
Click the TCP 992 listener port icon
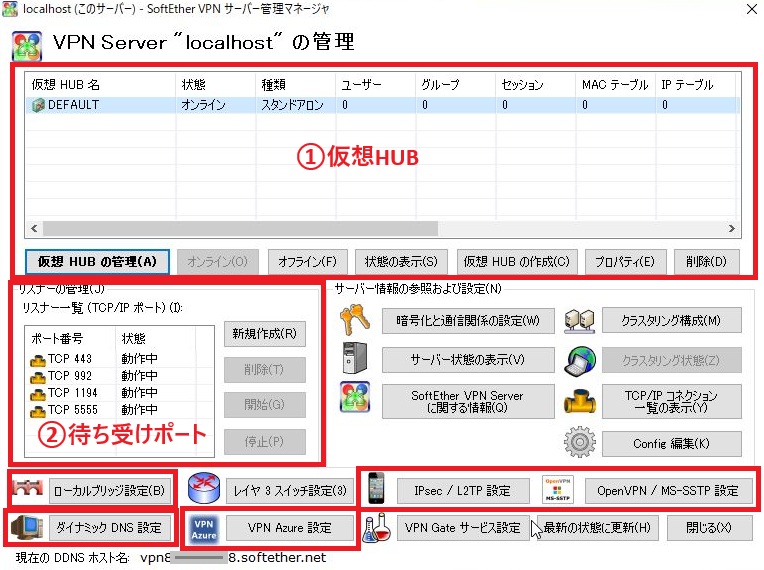click(x=38, y=378)
